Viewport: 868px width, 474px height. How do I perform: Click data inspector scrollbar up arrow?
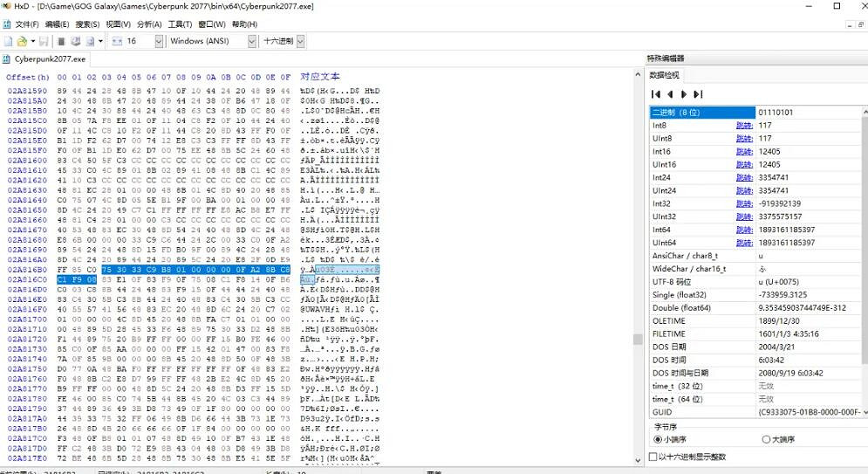pos(865,112)
